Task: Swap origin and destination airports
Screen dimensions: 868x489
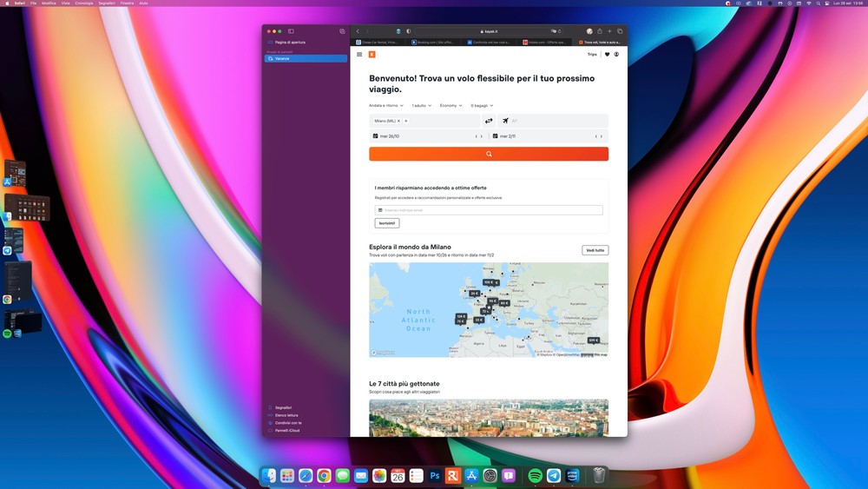Action: [489, 121]
